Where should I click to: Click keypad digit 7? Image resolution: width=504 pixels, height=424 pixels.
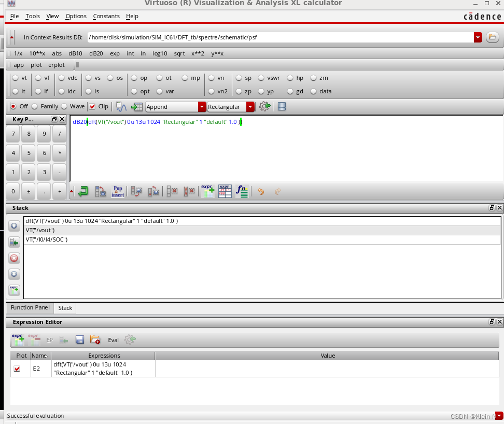13,134
